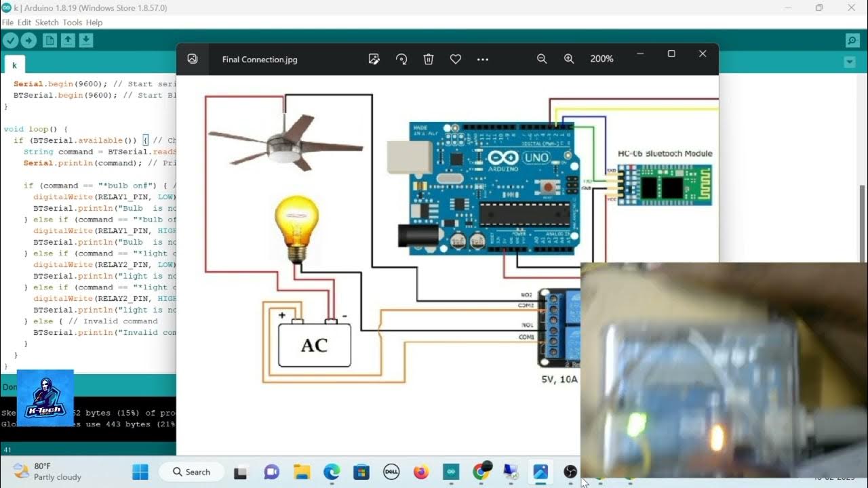Open OBS Studio from the taskbar
The width and height of the screenshot is (868, 488).
coord(570,472)
